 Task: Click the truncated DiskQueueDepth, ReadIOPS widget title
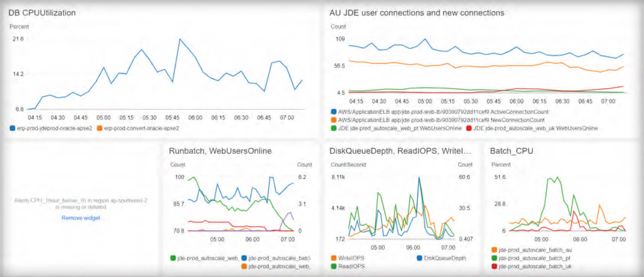pos(400,151)
